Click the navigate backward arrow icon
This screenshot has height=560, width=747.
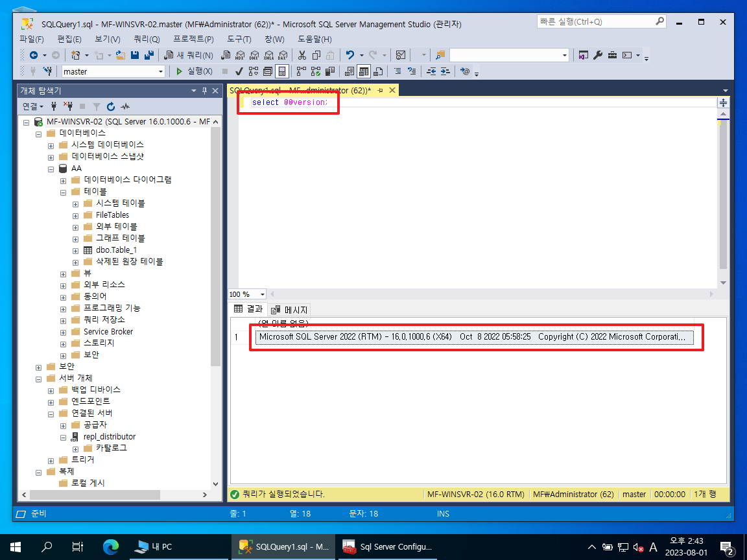pyautogui.click(x=33, y=55)
